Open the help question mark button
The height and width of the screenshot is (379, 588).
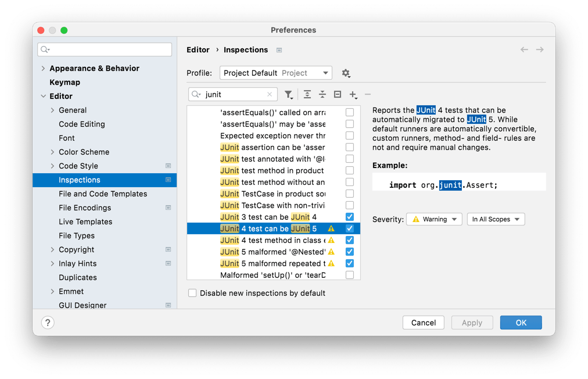click(48, 323)
